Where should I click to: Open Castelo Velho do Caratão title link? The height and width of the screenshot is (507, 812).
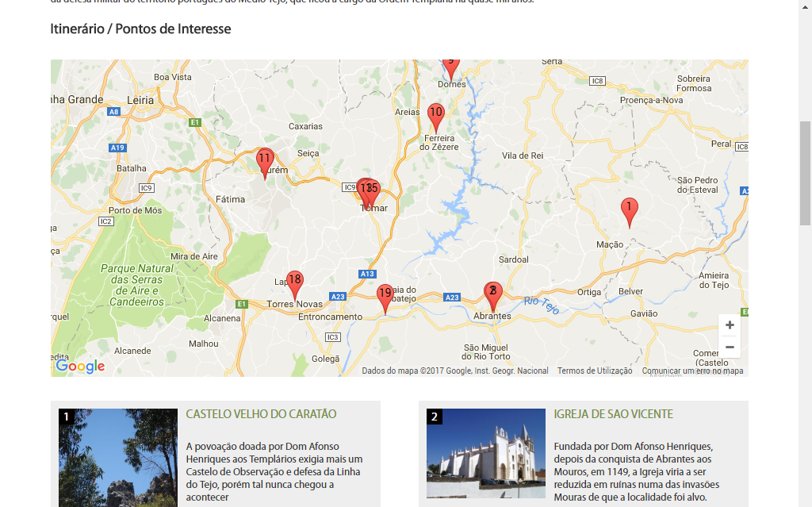261,414
